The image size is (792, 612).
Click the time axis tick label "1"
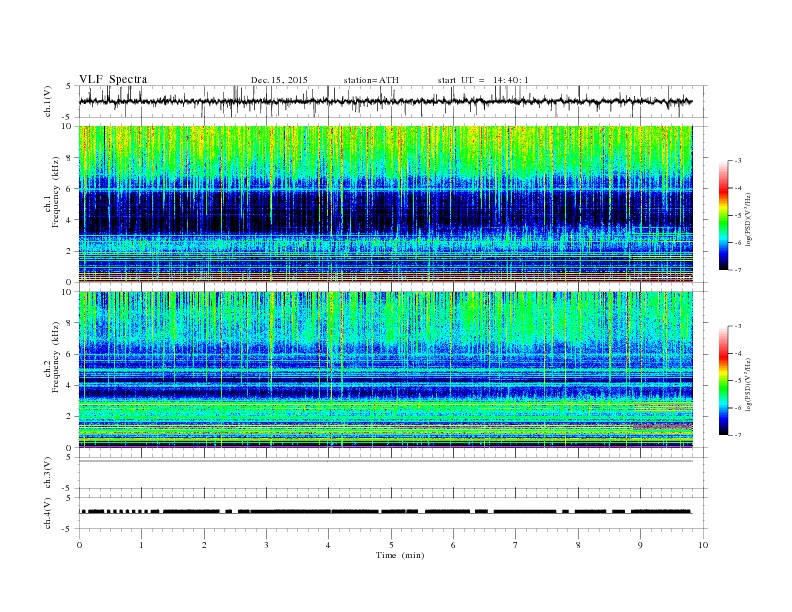tap(141, 545)
